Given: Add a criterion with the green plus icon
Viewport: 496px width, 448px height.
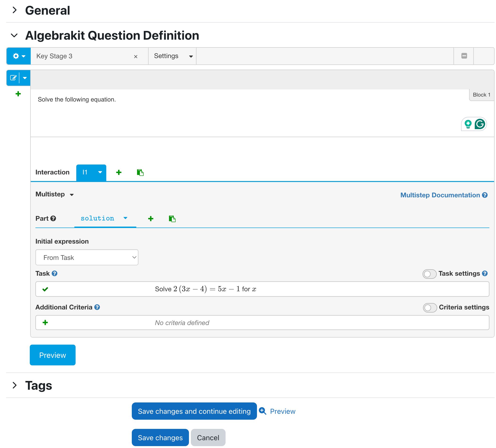Looking at the screenshot, I should (x=45, y=322).
